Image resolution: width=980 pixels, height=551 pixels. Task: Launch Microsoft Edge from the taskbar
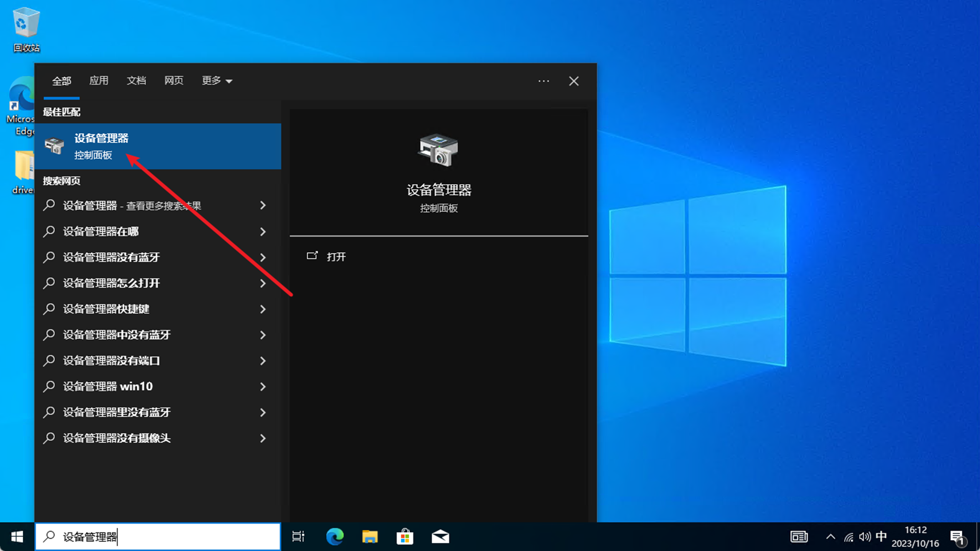pyautogui.click(x=335, y=537)
